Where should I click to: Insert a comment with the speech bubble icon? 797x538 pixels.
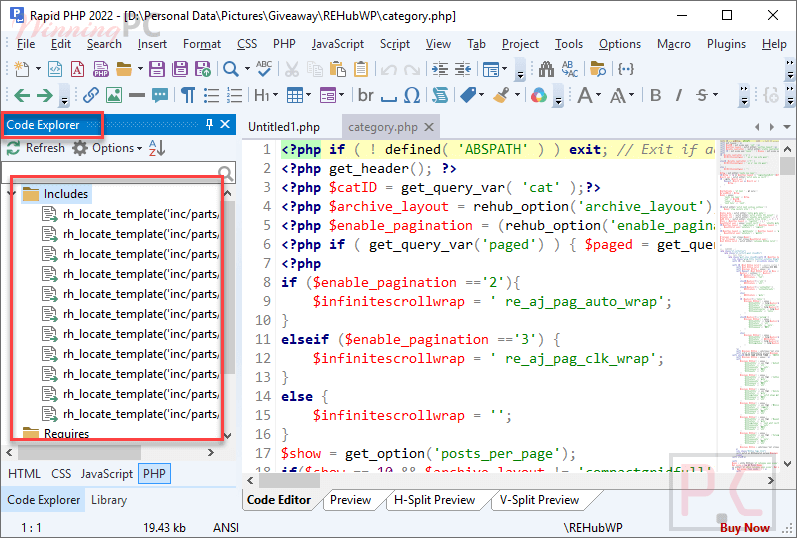pos(160,95)
